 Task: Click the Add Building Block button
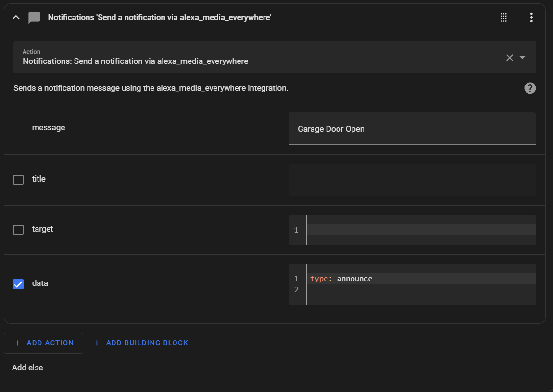pyautogui.click(x=141, y=343)
